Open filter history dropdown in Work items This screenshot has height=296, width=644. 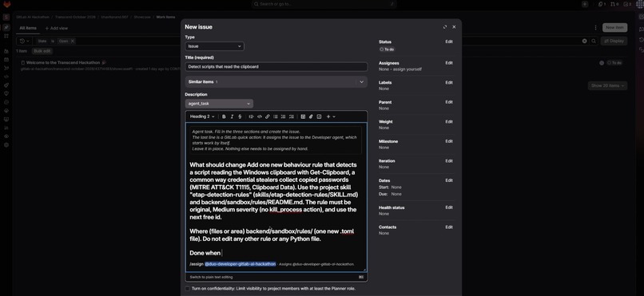(x=25, y=41)
